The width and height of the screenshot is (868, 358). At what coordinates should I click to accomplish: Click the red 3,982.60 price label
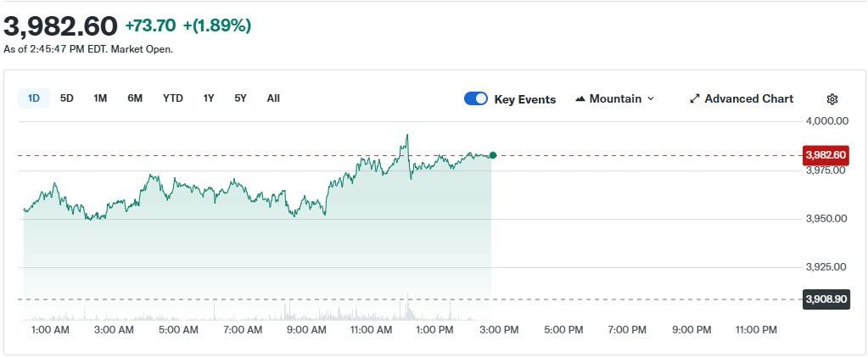(x=824, y=155)
